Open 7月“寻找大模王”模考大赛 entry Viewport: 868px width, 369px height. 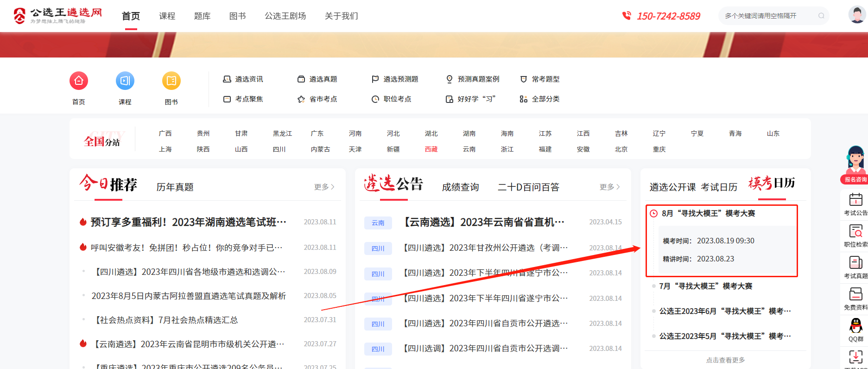[705, 286]
